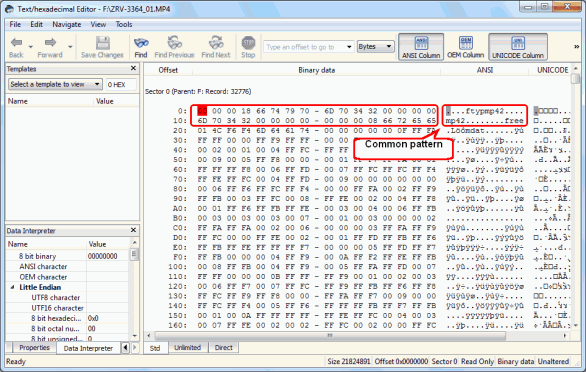Select the 8 bit binary row

[68, 256]
